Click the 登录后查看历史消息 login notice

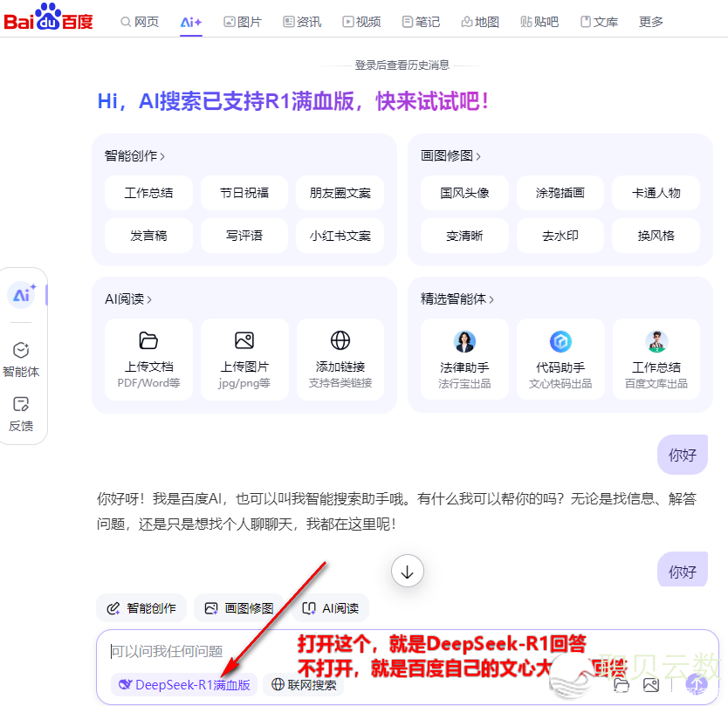[402, 65]
